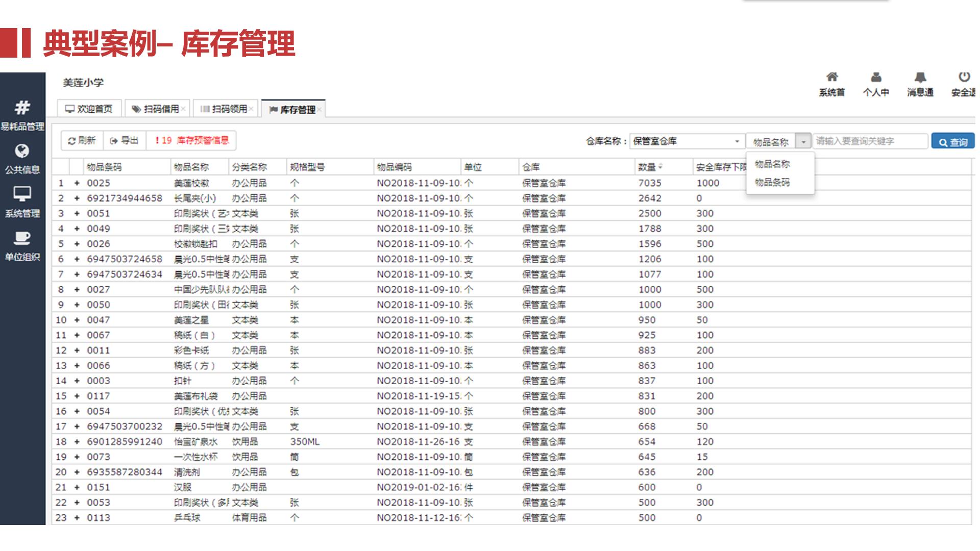Screen dimensions: 980x551
Task: Click the 安全退 power icon
Action: point(964,77)
